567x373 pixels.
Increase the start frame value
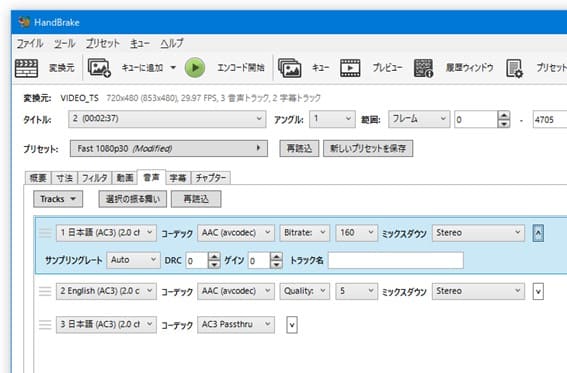pos(504,115)
